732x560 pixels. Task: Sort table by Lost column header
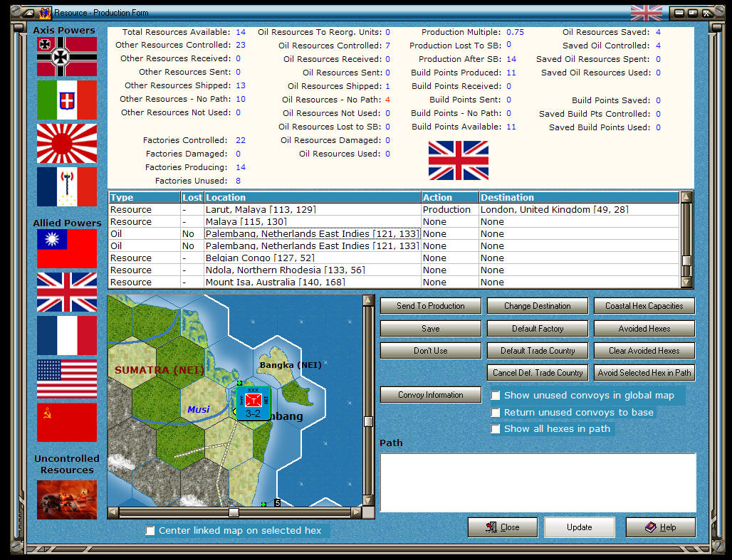coord(192,197)
